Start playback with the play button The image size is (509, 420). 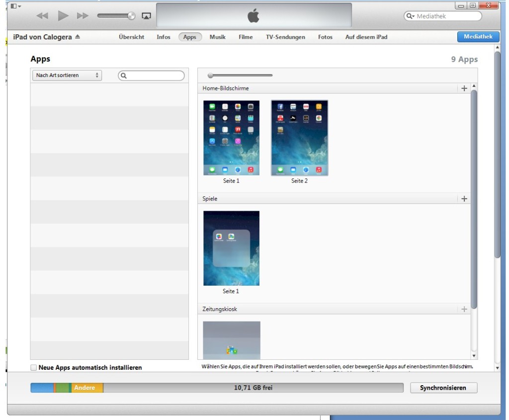pyautogui.click(x=63, y=15)
